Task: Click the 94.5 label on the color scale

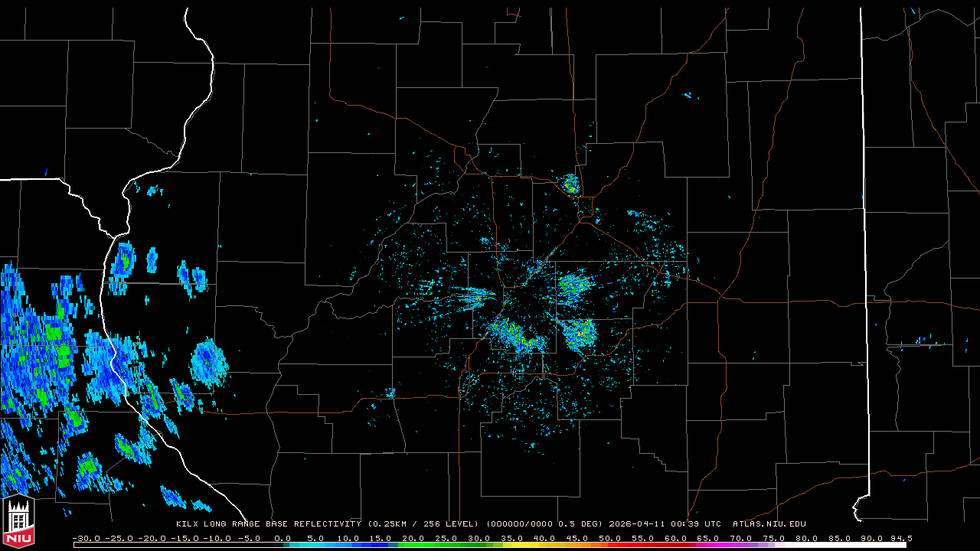Action: [x=900, y=538]
